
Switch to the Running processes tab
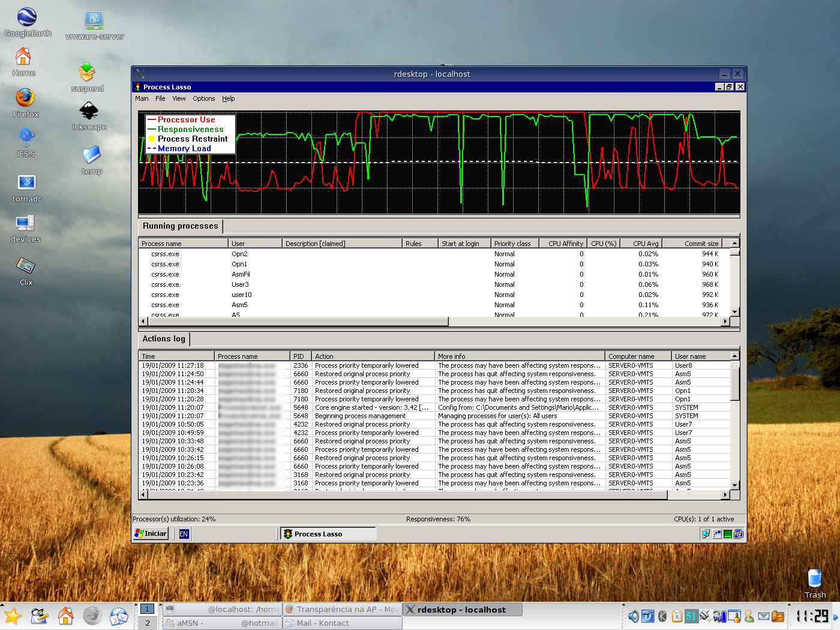point(181,226)
